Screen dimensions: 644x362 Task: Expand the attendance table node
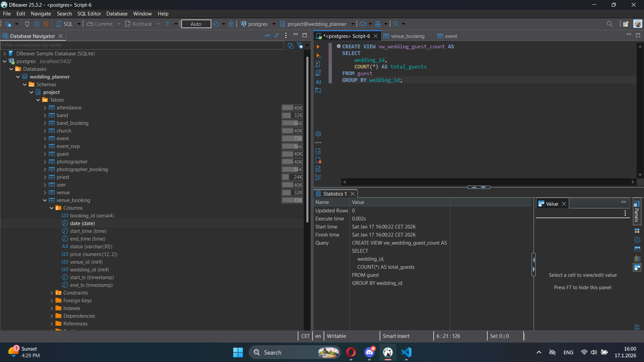pos(45,108)
